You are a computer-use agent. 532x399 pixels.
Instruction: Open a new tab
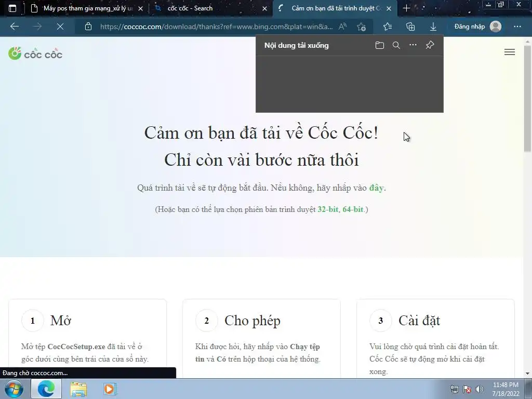(406, 8)
